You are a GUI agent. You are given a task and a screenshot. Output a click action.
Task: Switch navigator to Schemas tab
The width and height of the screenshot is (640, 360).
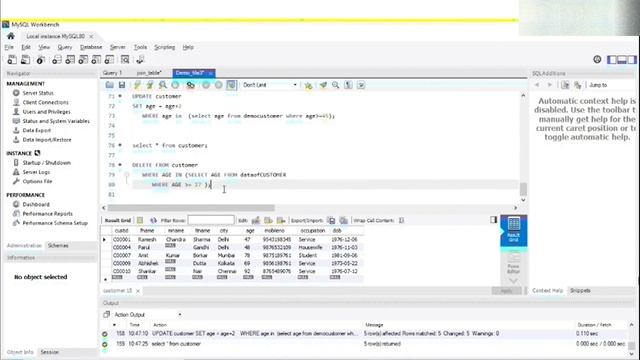58,245
